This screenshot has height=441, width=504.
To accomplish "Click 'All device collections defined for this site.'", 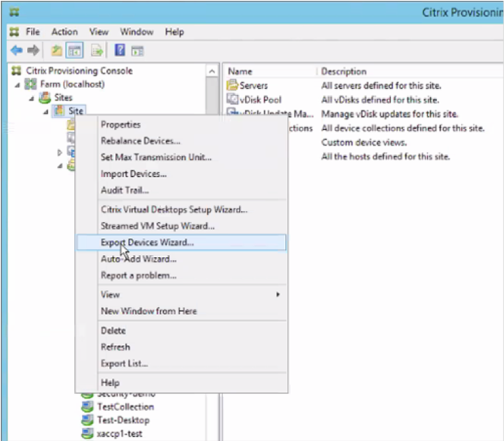I will coord(403,128).
